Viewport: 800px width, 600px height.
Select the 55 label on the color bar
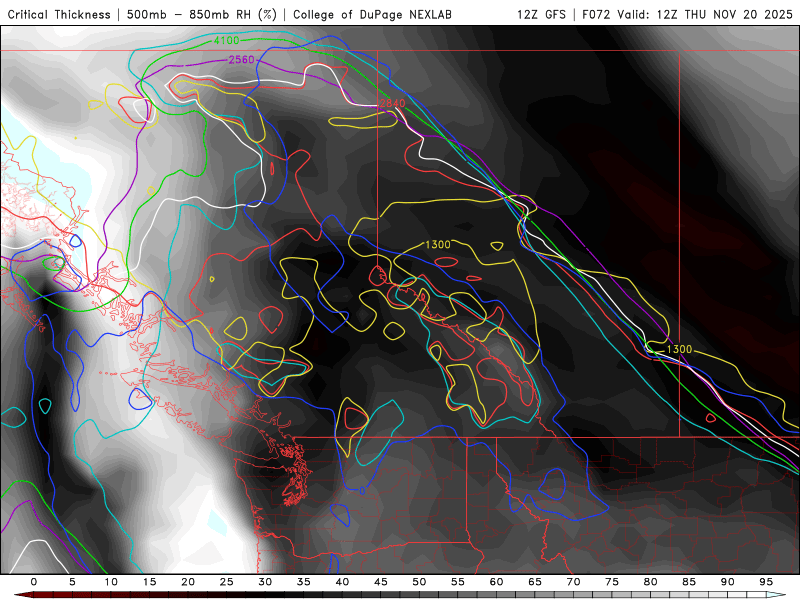458,582
